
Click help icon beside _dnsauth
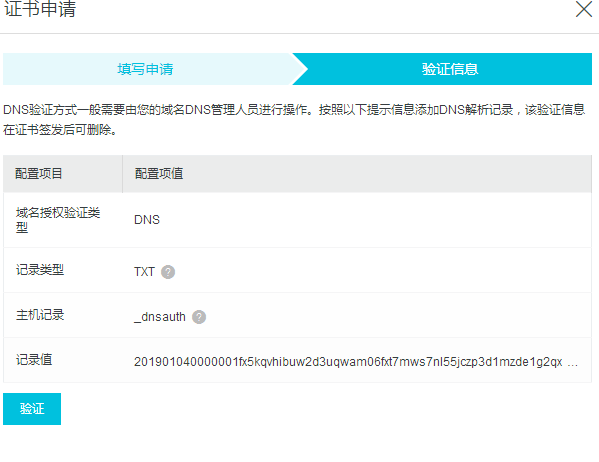pyautogui.click(x=199, y=317)
